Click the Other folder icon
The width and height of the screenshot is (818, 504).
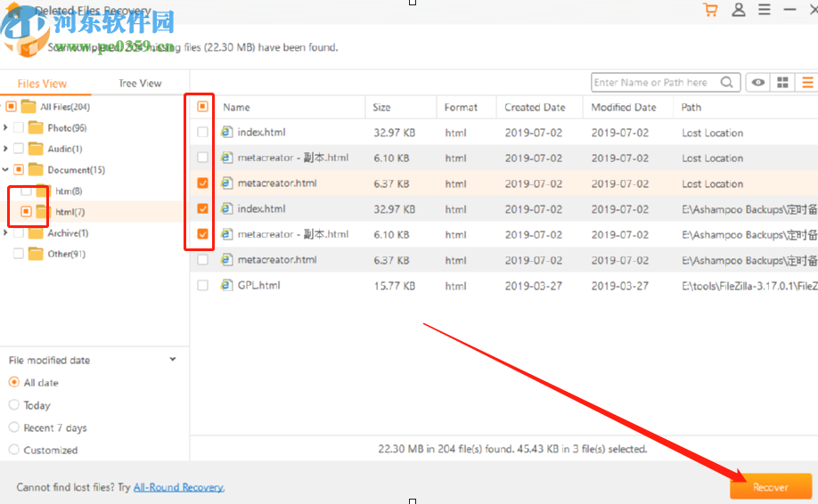pos(36,254)
